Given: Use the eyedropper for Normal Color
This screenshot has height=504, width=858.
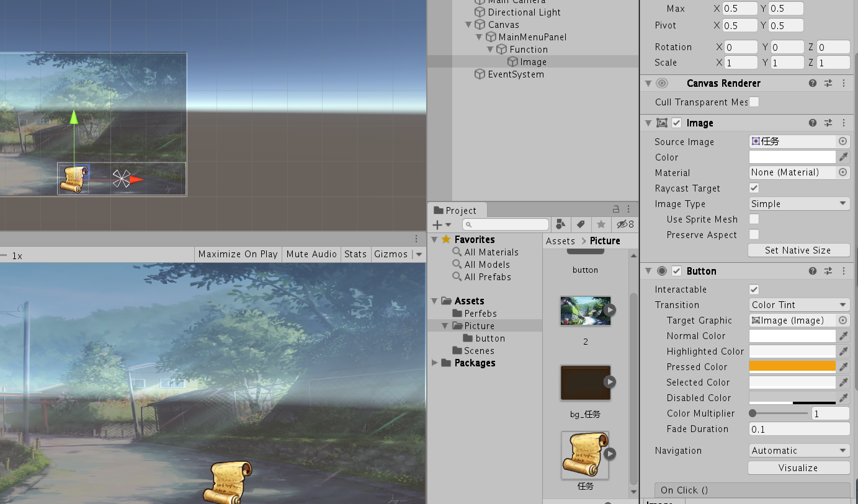Looking at the screenshot, I should point(844,336).
